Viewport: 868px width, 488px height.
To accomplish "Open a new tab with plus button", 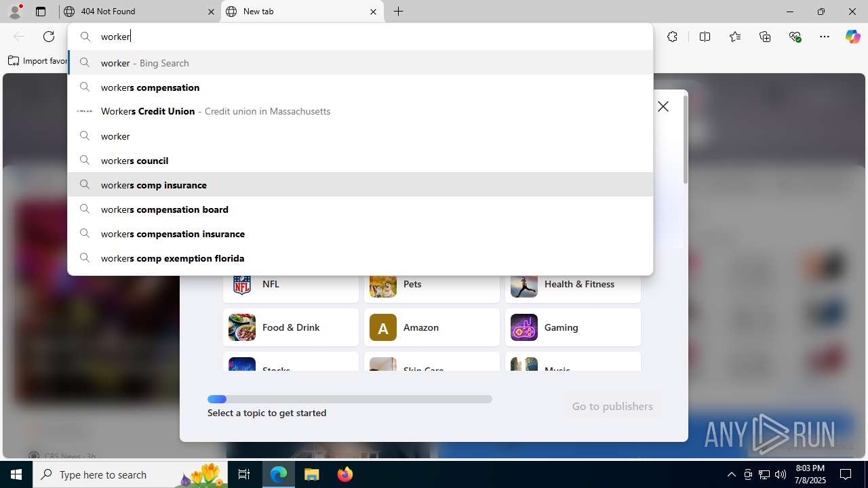I will [x=399, y=12].
